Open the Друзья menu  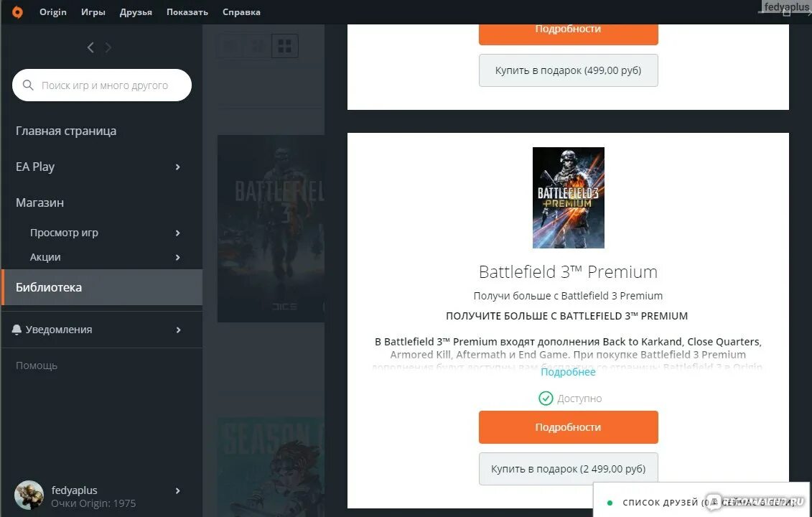136,12
